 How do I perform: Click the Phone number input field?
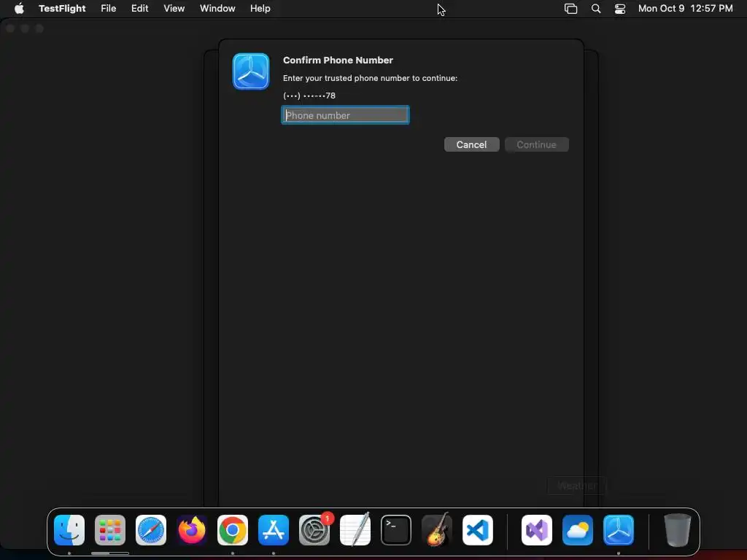pos(345,115)
